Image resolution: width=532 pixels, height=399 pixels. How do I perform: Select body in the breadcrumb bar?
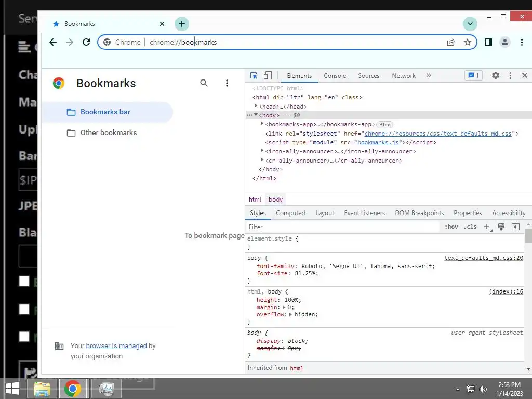(275, 199)
